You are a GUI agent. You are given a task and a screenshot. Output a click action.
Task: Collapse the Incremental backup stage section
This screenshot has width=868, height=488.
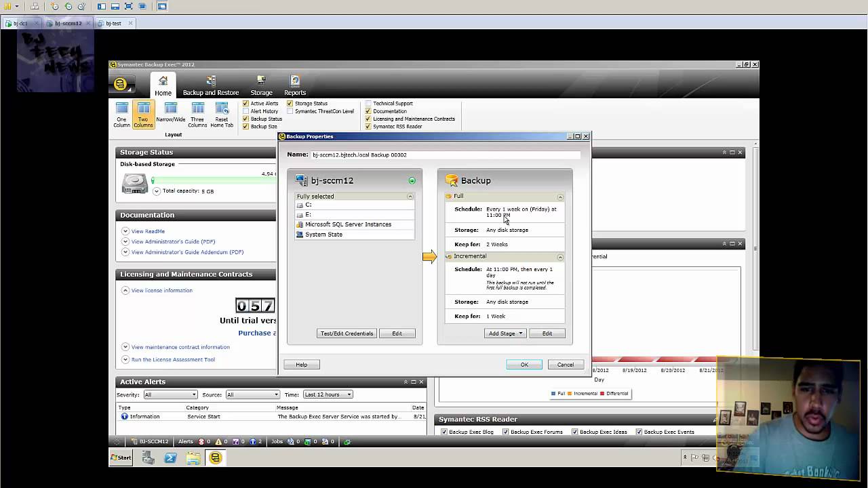click(x=560, y=257)
